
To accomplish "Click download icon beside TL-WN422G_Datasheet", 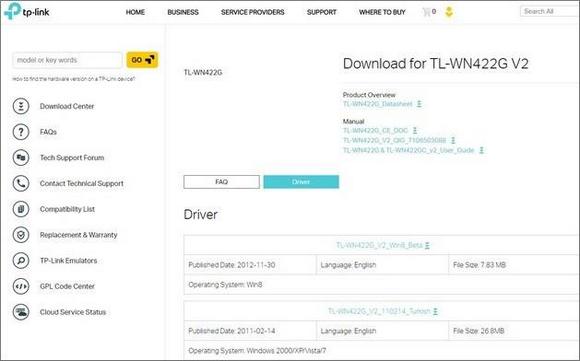I will 419,104.
